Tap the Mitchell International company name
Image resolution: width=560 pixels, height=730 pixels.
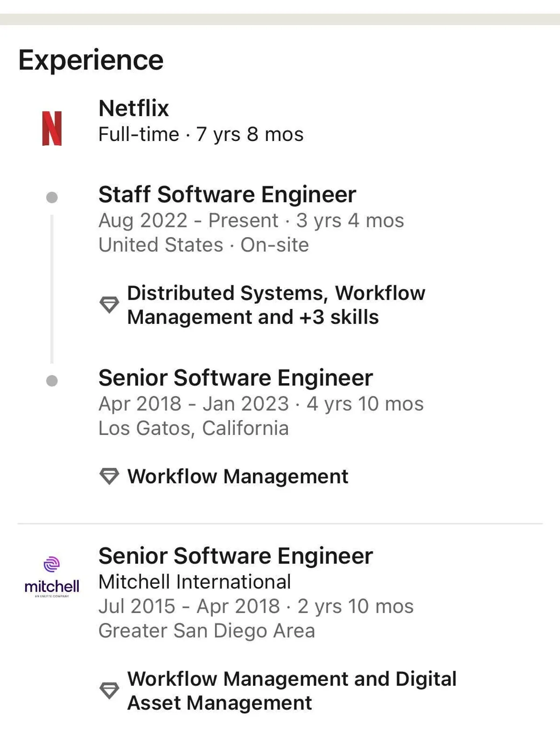point(195,582)
